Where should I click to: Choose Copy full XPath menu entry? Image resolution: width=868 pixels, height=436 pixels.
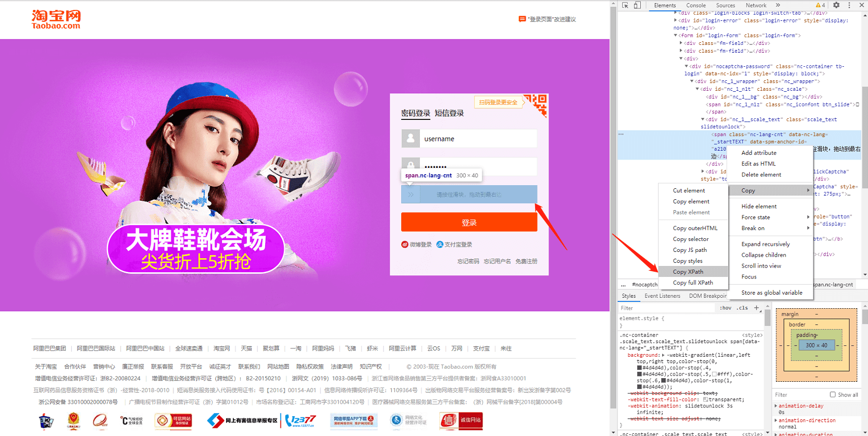[693, 283]
